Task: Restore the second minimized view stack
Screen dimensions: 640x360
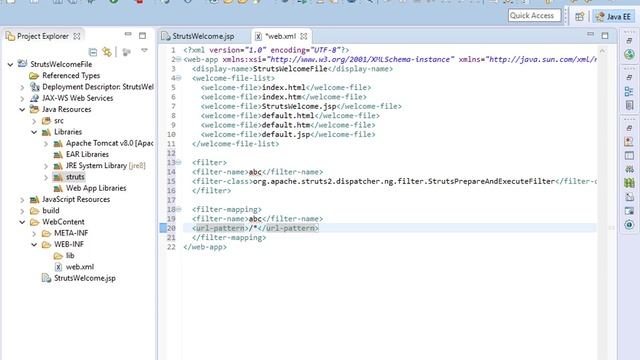Action: [x=629, y=77]
